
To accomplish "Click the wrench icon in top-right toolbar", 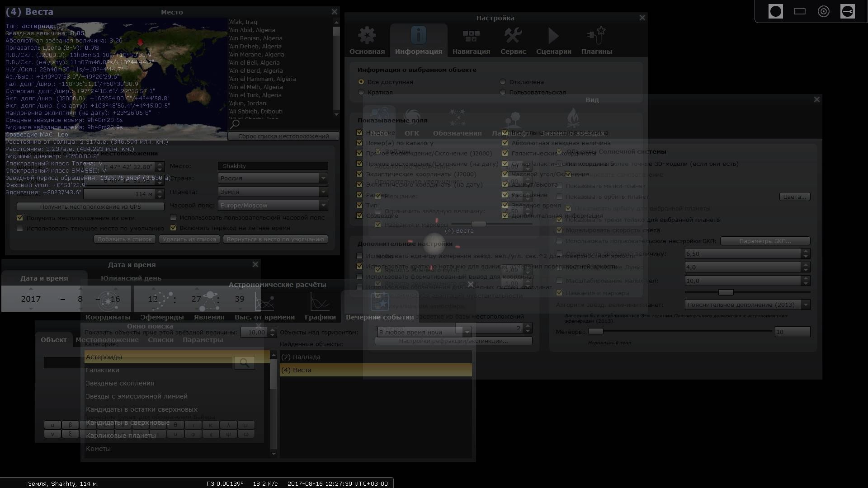I will coord(848,11).
